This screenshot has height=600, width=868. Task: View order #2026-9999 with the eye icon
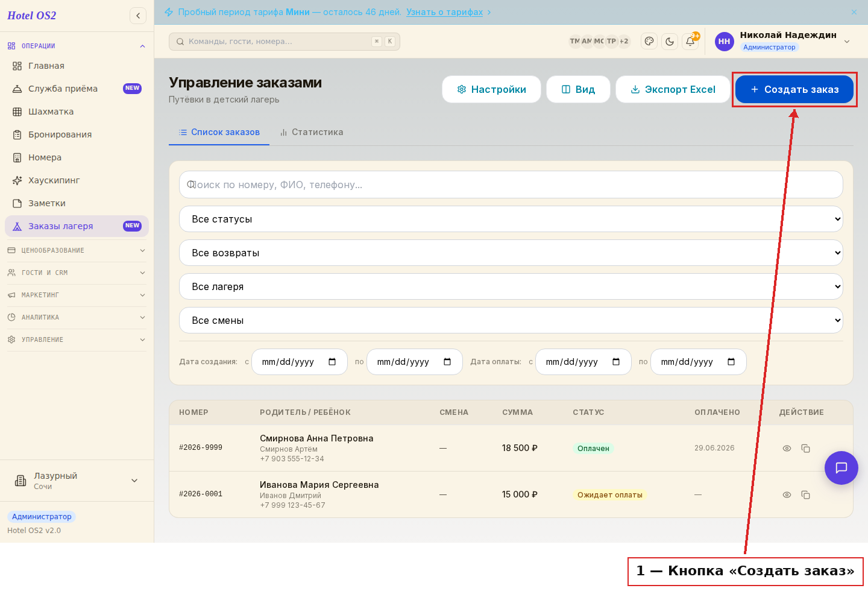(x=787, y=448)
